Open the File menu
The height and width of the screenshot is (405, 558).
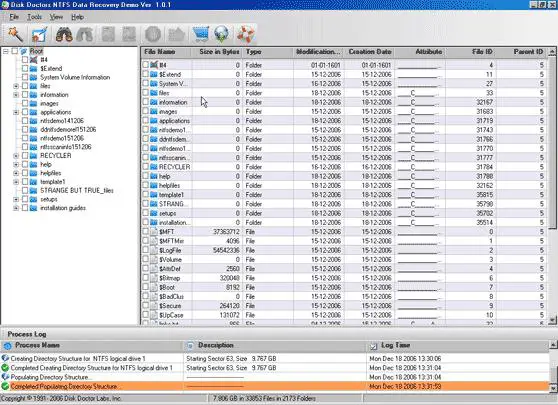[x=14, y=17]
